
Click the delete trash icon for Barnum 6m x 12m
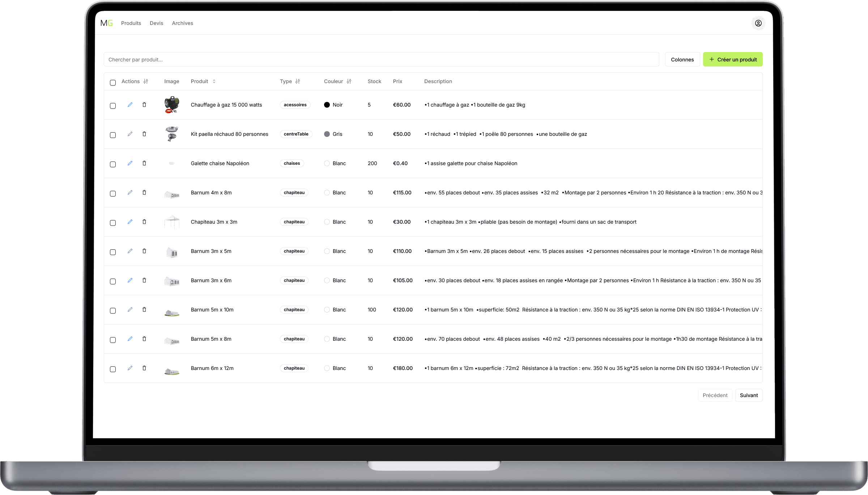(x=144, y=367)
